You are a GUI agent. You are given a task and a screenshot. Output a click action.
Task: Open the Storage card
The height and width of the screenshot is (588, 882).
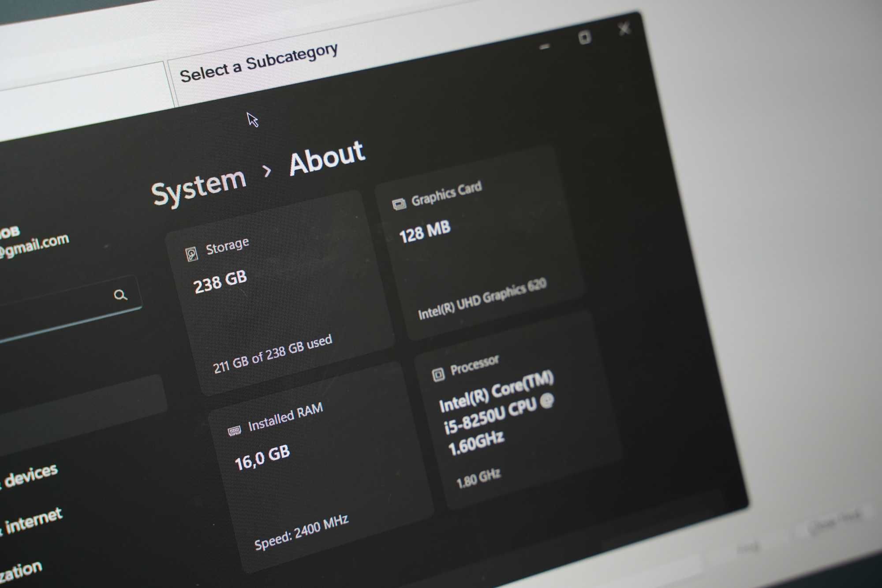tap(280, 293)
